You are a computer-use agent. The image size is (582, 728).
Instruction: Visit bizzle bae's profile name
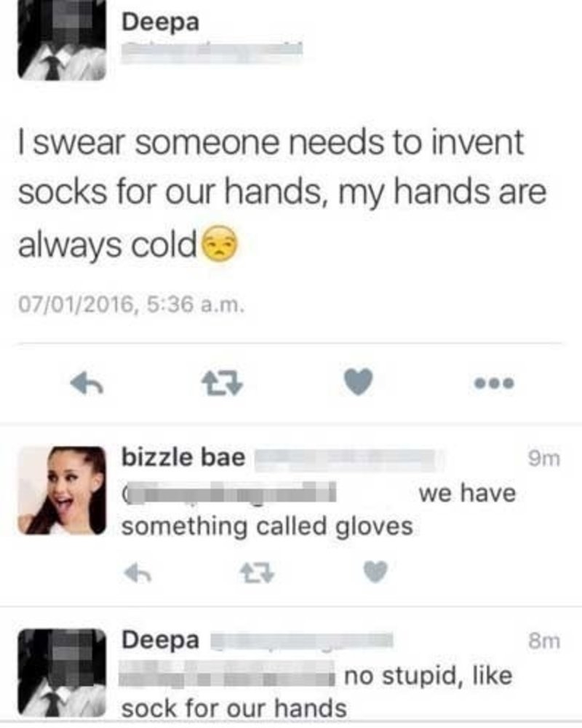[183, 457]
